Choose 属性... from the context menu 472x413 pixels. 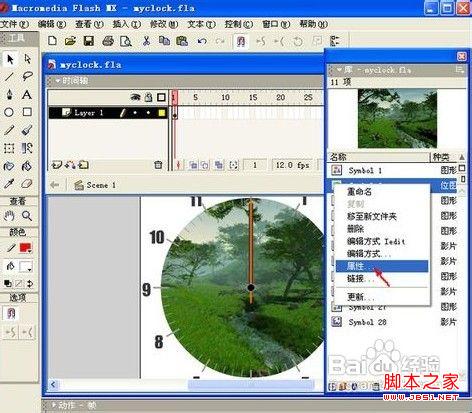(x=382, y=266)
